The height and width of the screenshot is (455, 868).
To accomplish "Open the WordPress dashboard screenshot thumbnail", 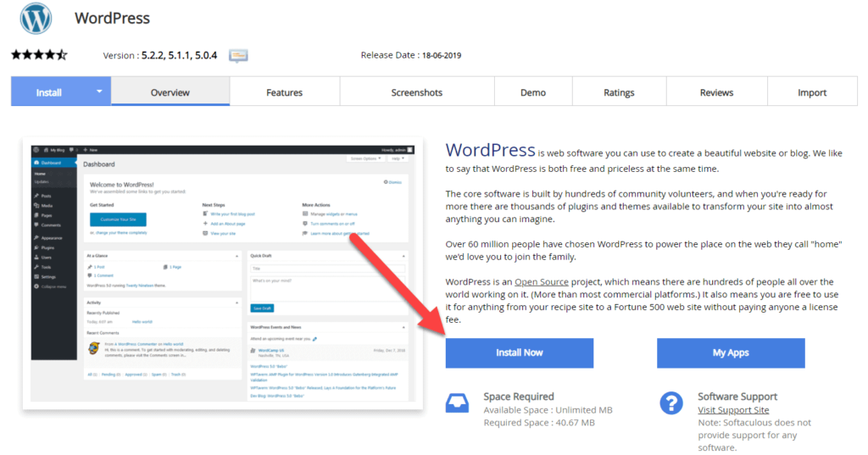I will pyautogui.click(x=223, y=274).
